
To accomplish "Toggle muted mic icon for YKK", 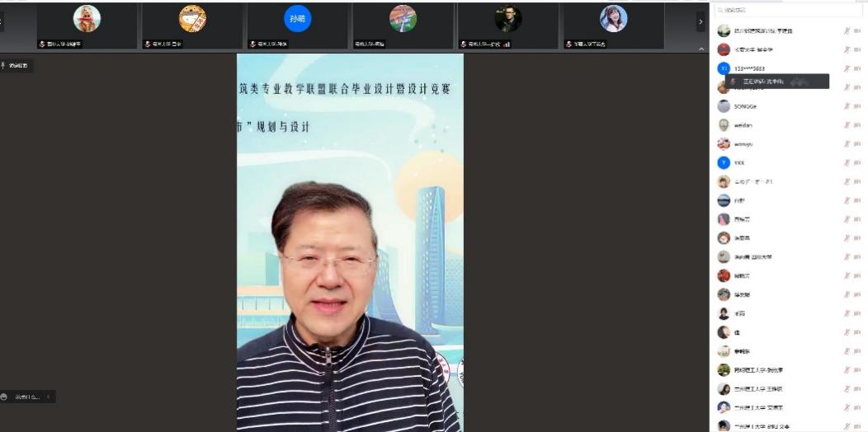I will click(847, 162).
